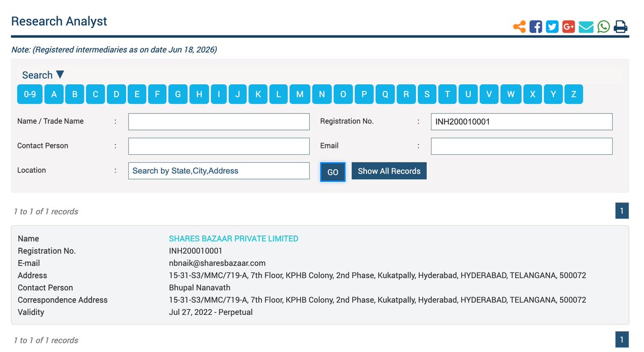Click the GO button
The width and height of the screenshot is (644, 352).
click(333, 172)
